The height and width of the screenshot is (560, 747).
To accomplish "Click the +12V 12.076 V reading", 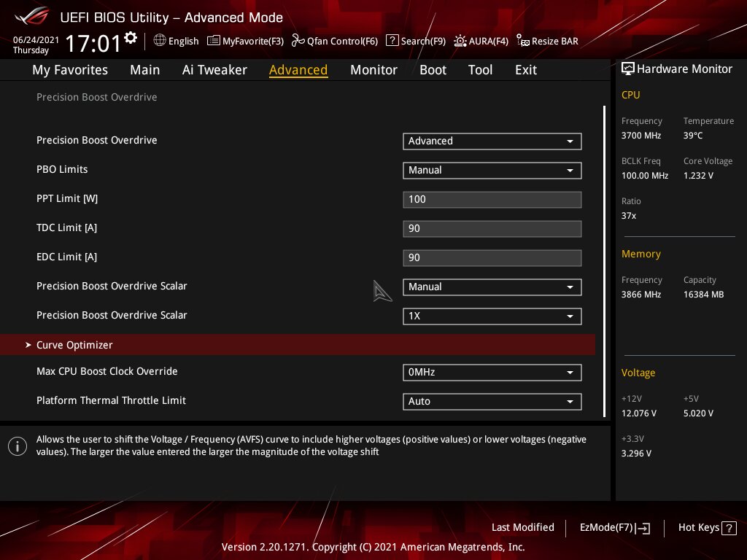I will tap(638, 413).
